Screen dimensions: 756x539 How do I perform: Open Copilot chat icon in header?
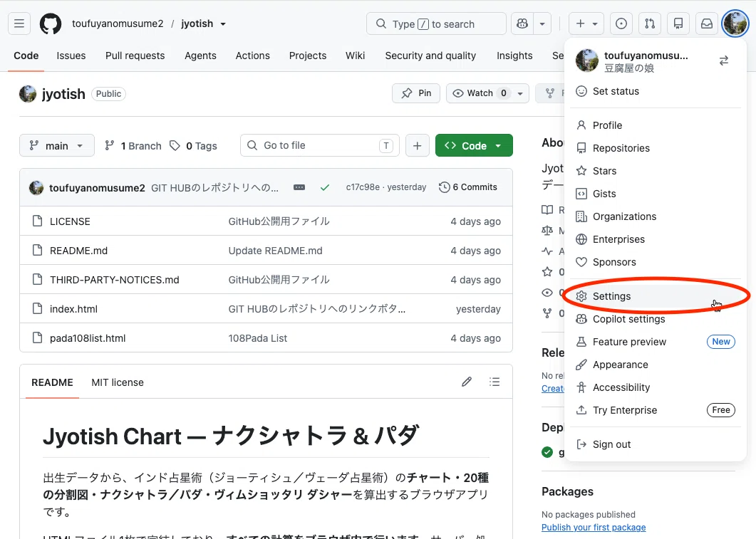tap(522, 23)
